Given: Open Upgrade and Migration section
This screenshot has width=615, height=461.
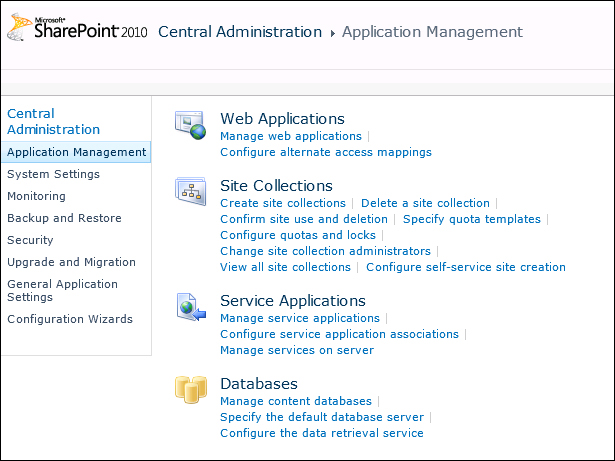Looking at the screenshot, I should click(x=71, y=262).
